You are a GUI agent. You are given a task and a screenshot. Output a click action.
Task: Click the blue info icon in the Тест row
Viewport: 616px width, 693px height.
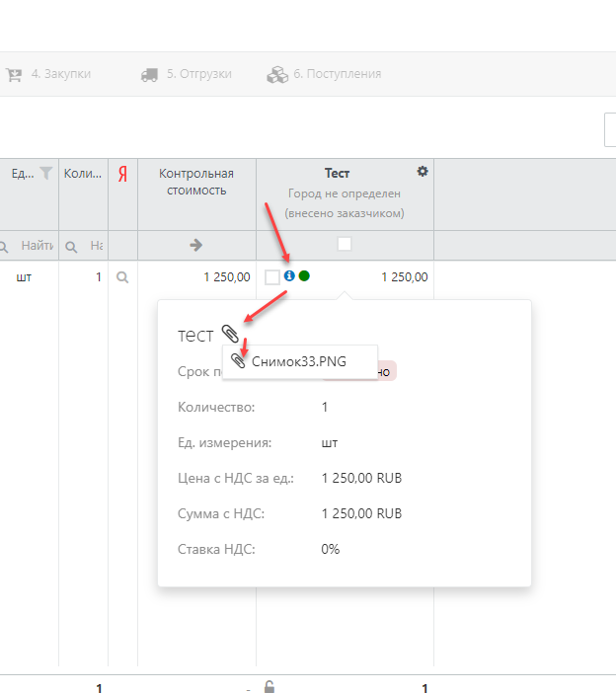tap(289, 276)
